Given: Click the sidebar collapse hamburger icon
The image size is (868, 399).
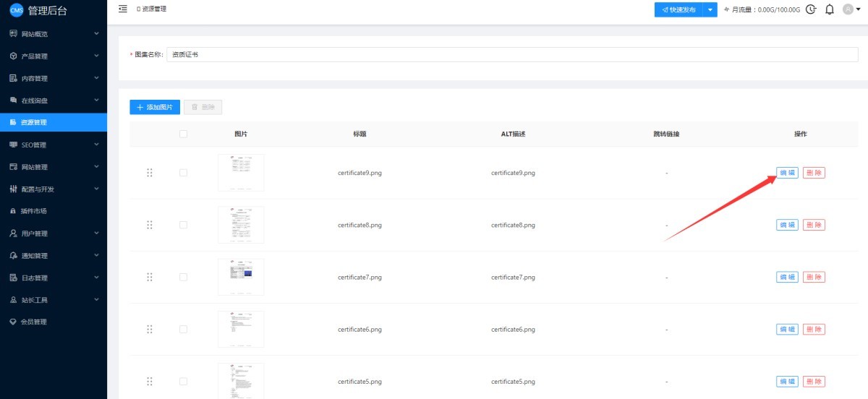Looking at the screenshot, I should [x=122, y=9].
